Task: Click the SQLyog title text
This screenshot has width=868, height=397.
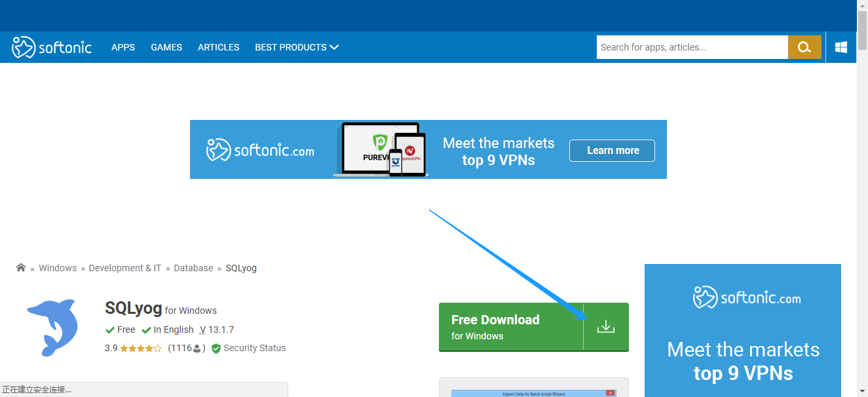Action: (x=133, y=308)
